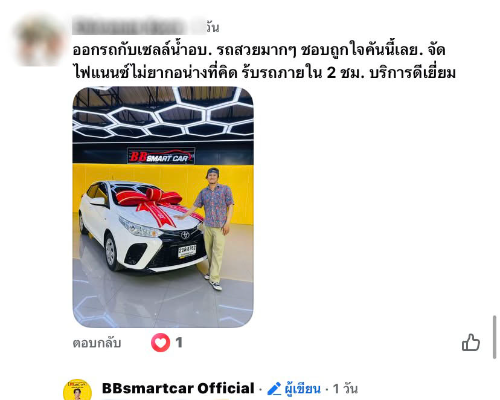The width and height of the screenshot is (500, 400).
Task: Open BBsmartcar Official's yellow avatar
Action: click(77, 390)
